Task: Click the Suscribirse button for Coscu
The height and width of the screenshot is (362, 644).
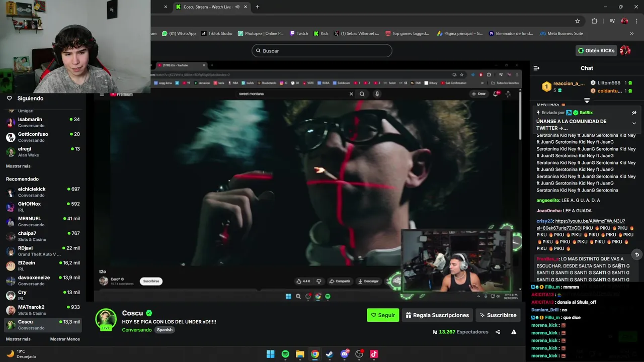Action: pos(498,315)
